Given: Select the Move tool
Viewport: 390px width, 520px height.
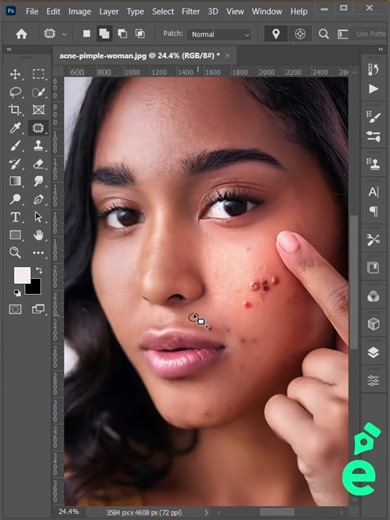Looking at the screenshot, I should pos(15,74).
